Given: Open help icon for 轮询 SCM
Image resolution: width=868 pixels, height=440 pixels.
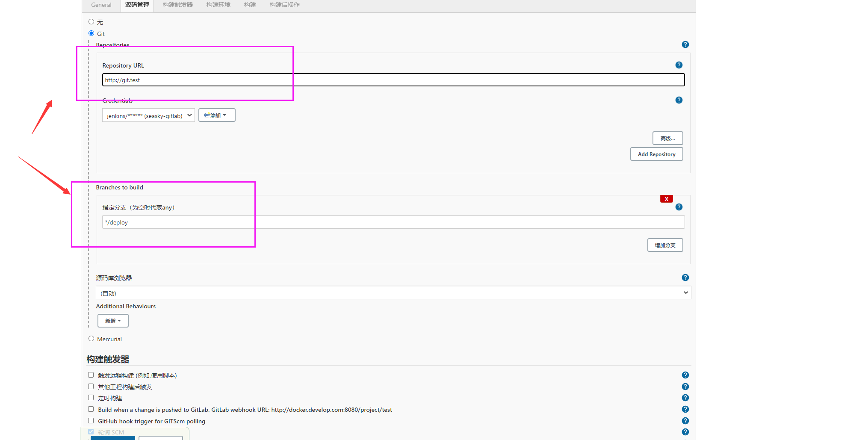Looking at the screenshot, I should 685,432.
